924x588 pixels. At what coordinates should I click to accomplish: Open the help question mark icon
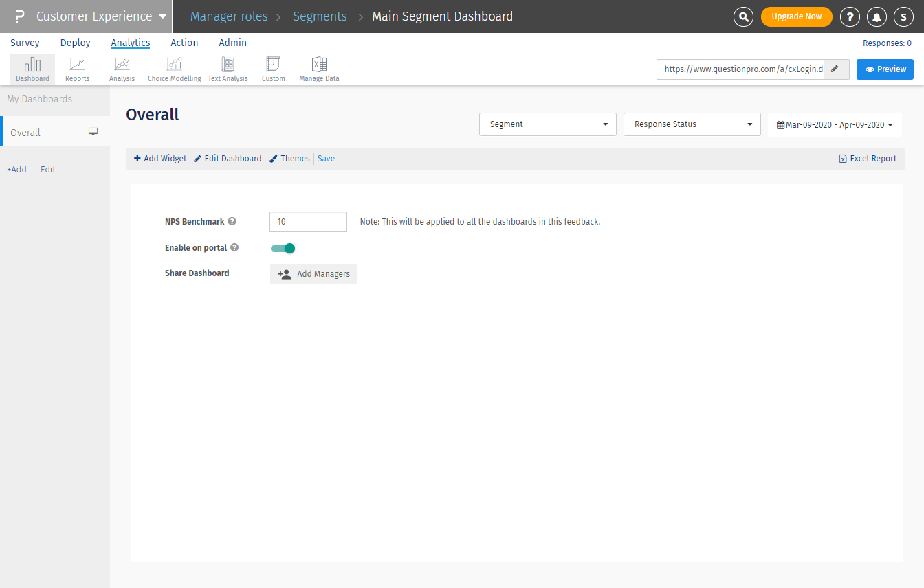[850, 16]
